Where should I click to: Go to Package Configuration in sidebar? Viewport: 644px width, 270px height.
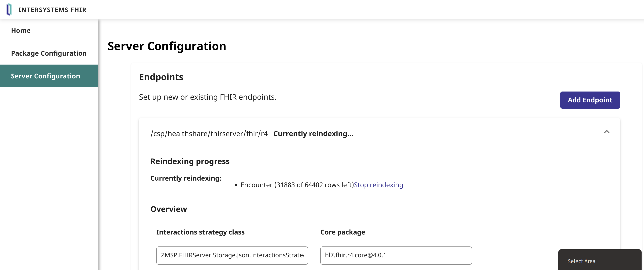(x=49, y=53)
